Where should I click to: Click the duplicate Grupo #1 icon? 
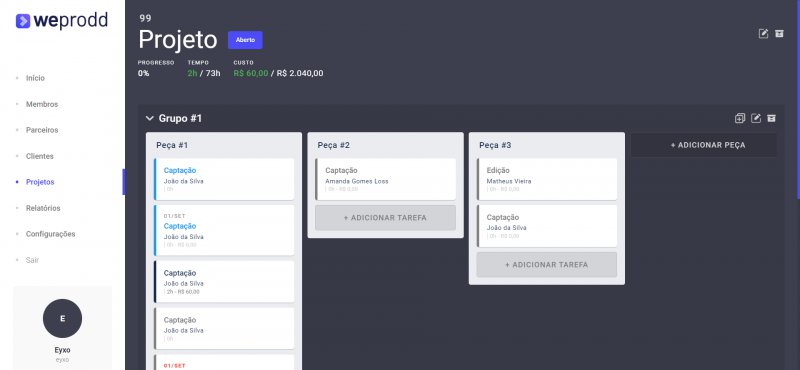(740, 118)
